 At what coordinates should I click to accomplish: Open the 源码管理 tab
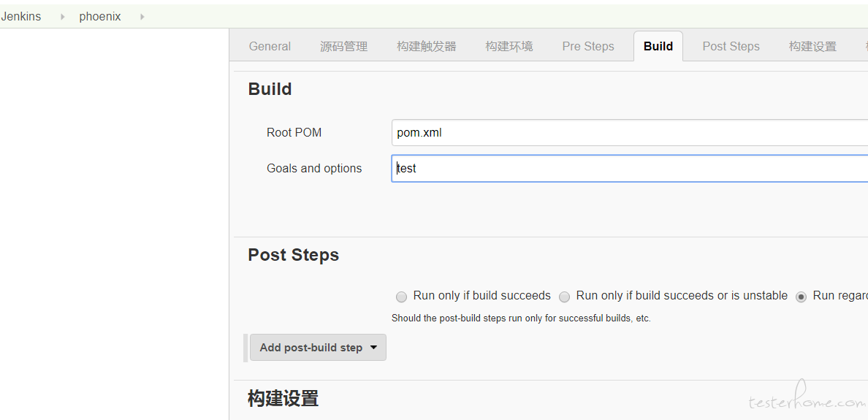click(x=343, y=47)
